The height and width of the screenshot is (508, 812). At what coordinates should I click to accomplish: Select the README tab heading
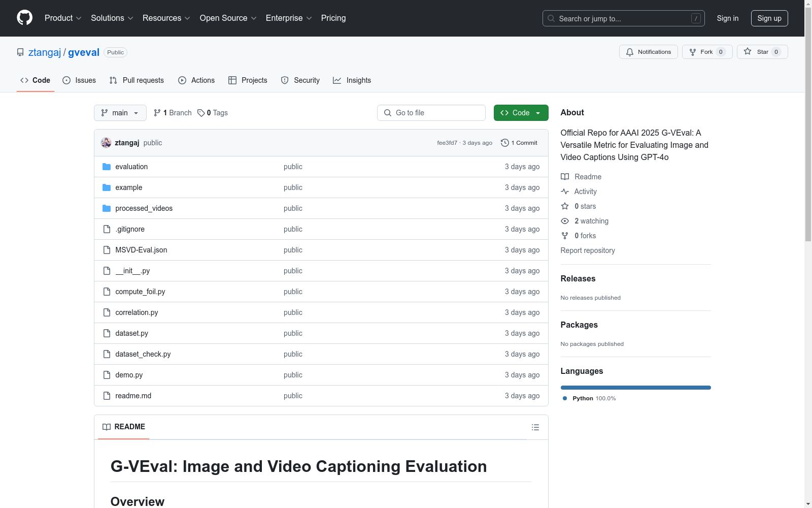[124, 427]
